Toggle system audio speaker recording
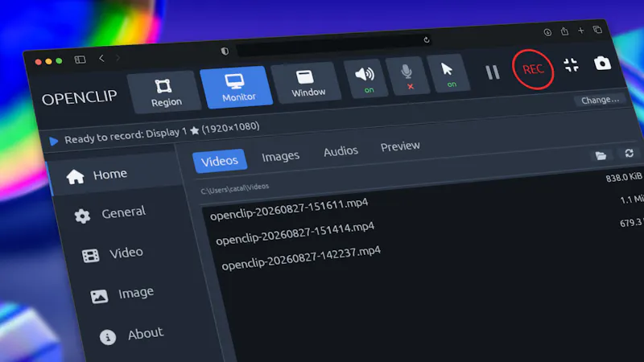The height and width of the screenshot is (362, 644). point(365,78)
